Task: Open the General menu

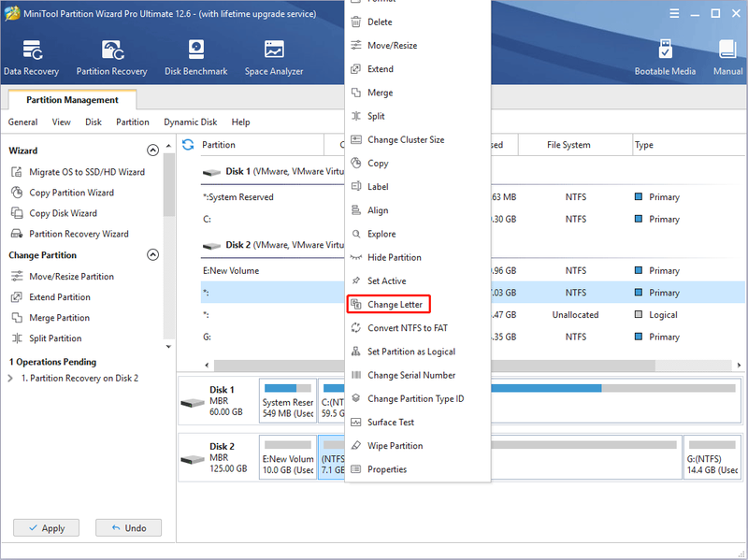Action: point(22,122)
